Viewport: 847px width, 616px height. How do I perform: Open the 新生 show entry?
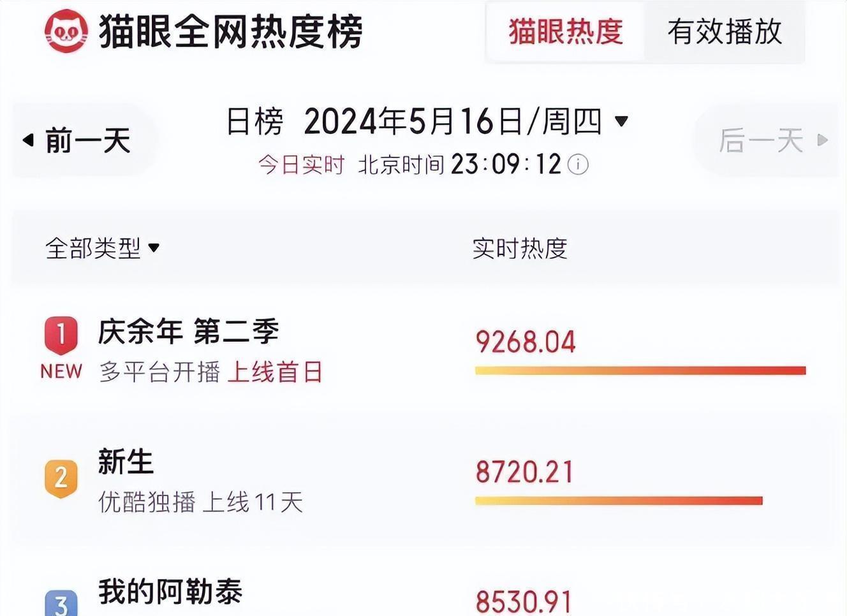[x=126, y=462]
